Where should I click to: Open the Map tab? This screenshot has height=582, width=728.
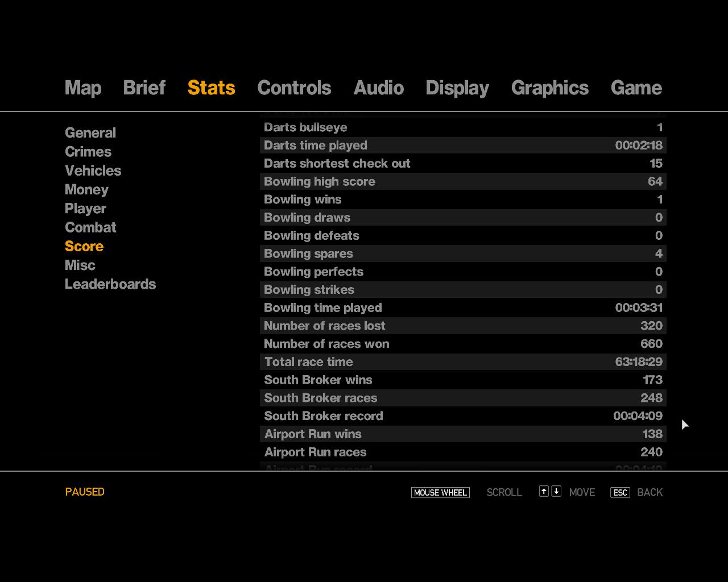click(83, 88)
